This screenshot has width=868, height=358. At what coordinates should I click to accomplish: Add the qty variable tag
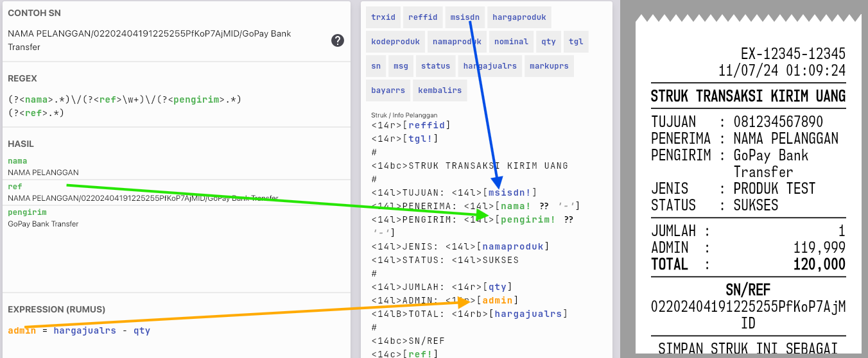[548, 42]
